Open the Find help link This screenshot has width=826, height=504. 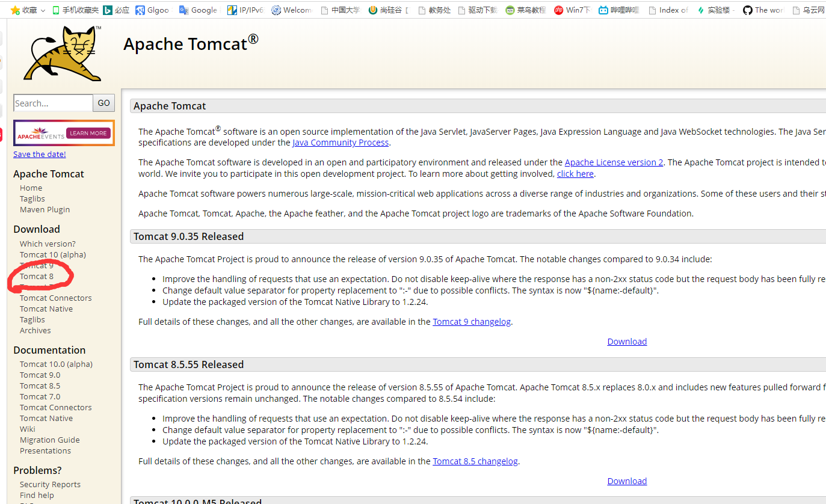(37, 495)
